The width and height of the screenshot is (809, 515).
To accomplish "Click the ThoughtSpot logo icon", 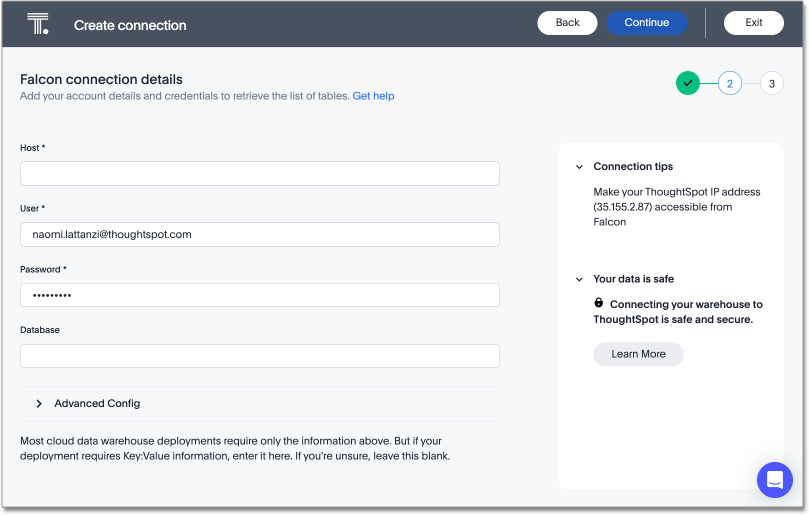I will [38, 24].
